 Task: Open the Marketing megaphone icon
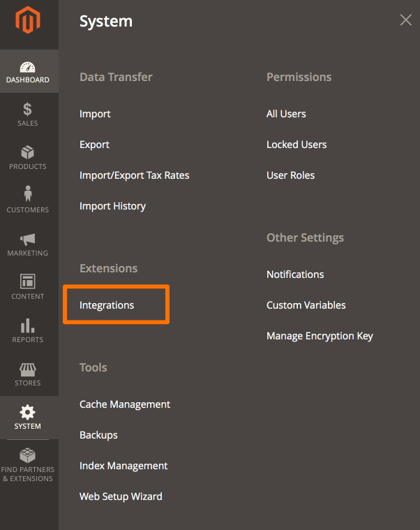tap(28, 240)
